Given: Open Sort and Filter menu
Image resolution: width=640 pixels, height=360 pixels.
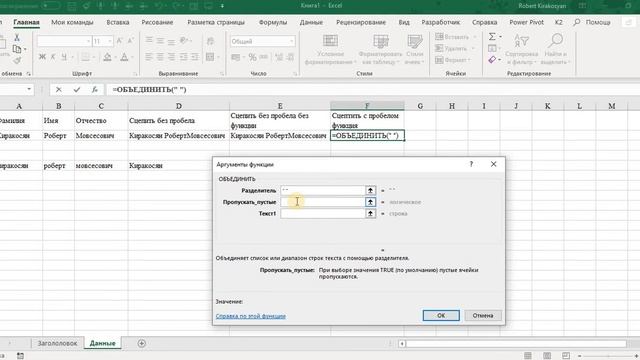Looking at the screenshot, I should [x=521, y=49].
